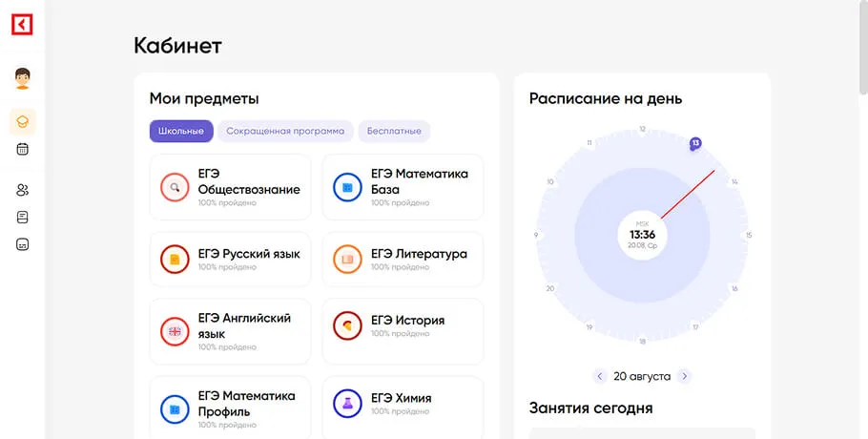Go to the previous day in the schedule
868x439 pixels.
[x=600, y=376]
